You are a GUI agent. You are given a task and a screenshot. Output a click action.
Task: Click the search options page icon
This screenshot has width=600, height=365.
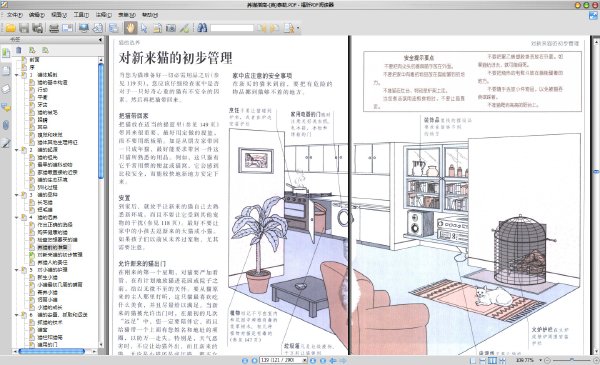click(289, 28)
